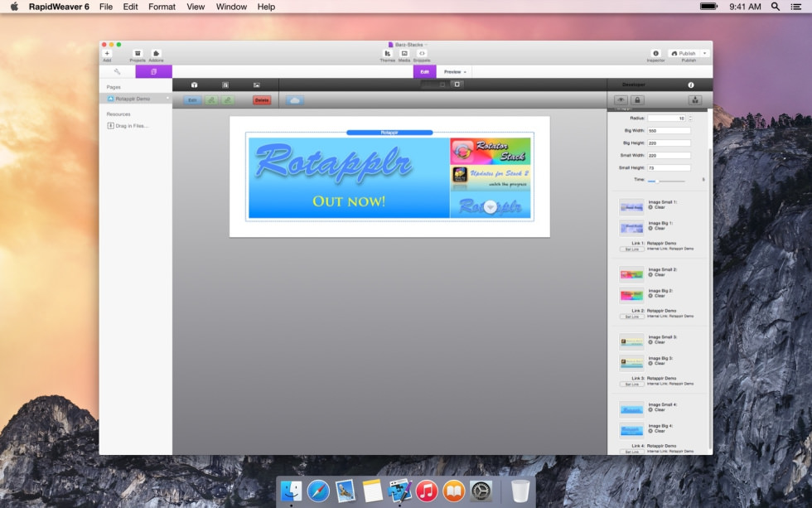Select the purple pages sidebar tab
Image resolution: width=812 pixels, height=508 pixels.
pos(154,71)
